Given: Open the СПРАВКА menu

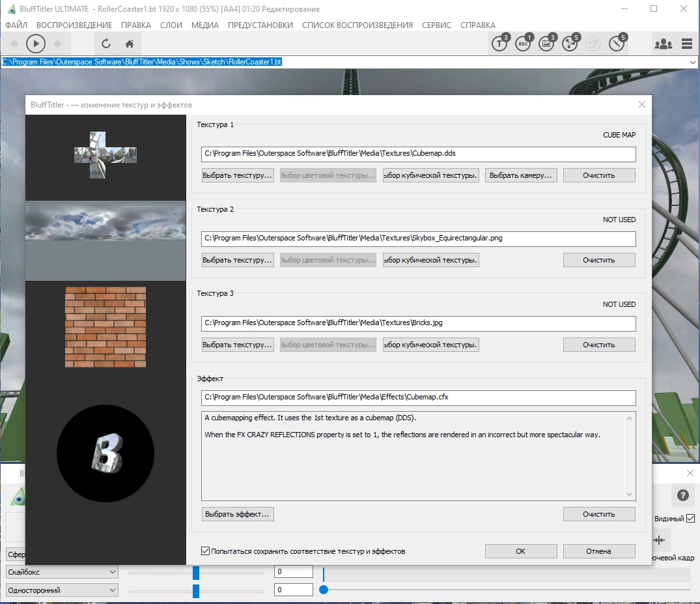Looking at the screenshot, I should tap(478, 25).
